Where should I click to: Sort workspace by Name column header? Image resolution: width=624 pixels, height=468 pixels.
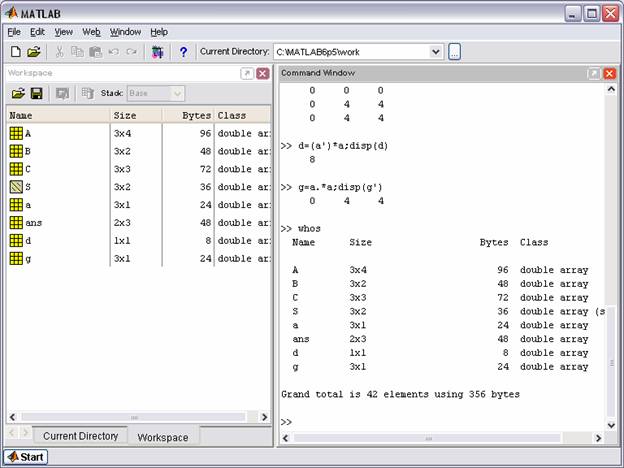58,115
